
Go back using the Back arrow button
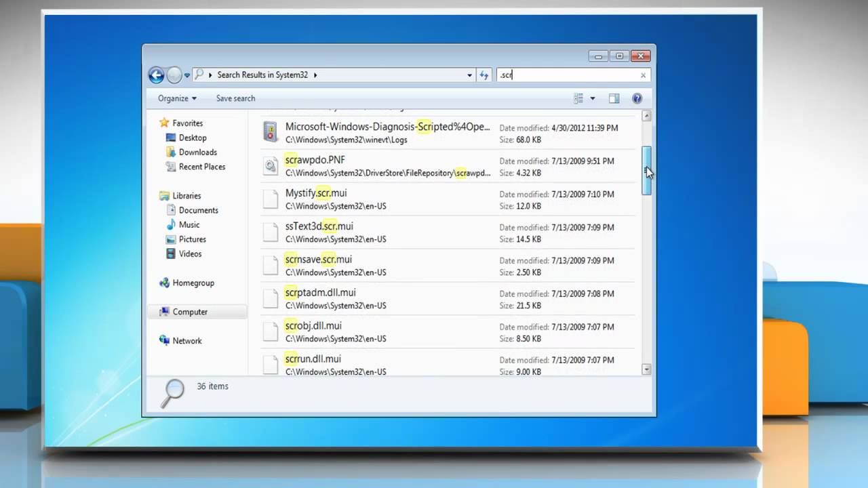(x=156, y=75)
